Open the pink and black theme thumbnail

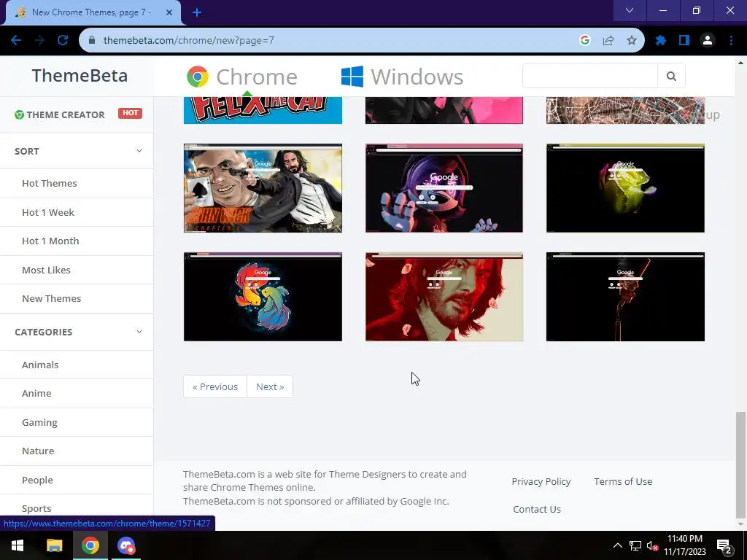444,110
